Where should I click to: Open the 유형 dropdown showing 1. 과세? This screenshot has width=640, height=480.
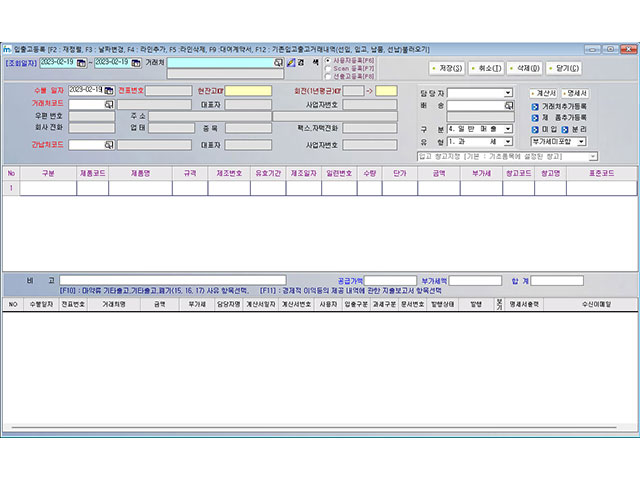(508, 142)
